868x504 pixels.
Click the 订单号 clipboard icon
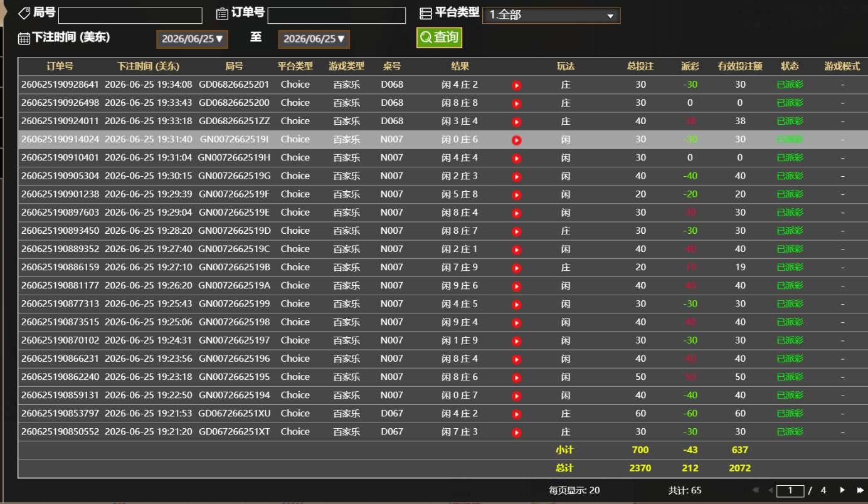click(222, 14)
